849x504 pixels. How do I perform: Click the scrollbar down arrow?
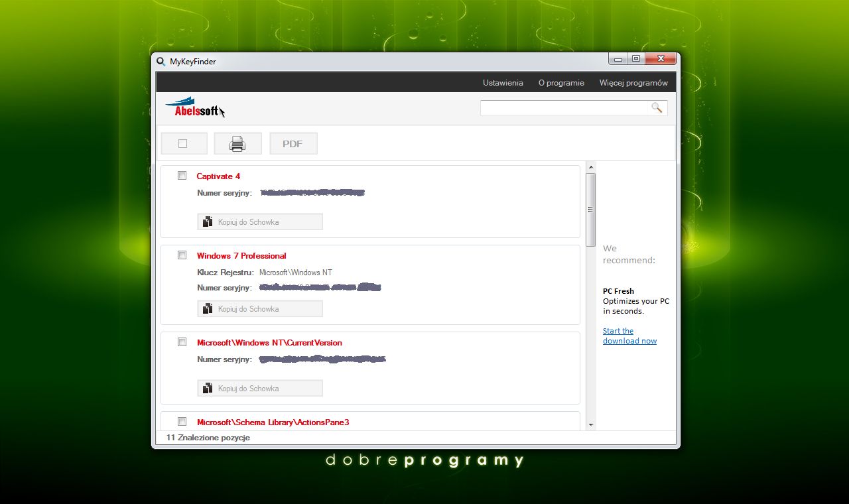coord(590,424)
